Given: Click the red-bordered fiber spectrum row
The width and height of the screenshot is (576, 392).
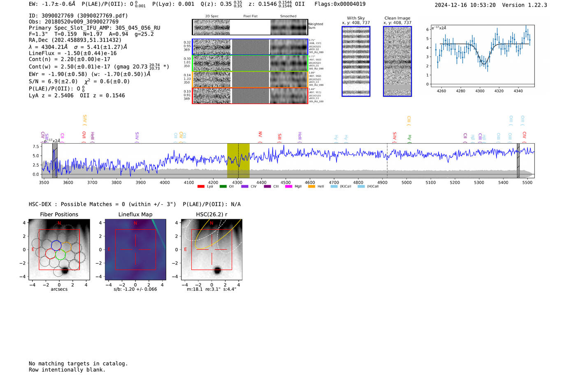Looking at the screenshot, I should click(x=250, y=95).
